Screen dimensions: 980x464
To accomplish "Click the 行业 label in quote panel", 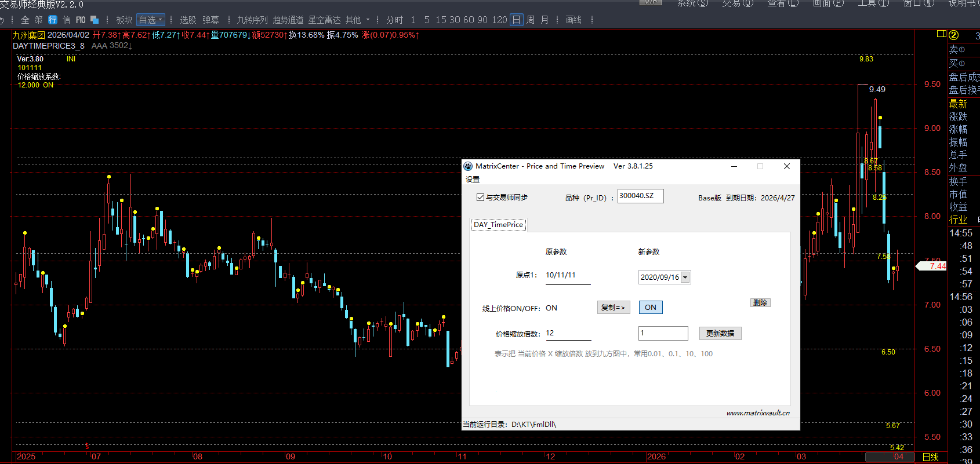I will click(x=958, y=220).
